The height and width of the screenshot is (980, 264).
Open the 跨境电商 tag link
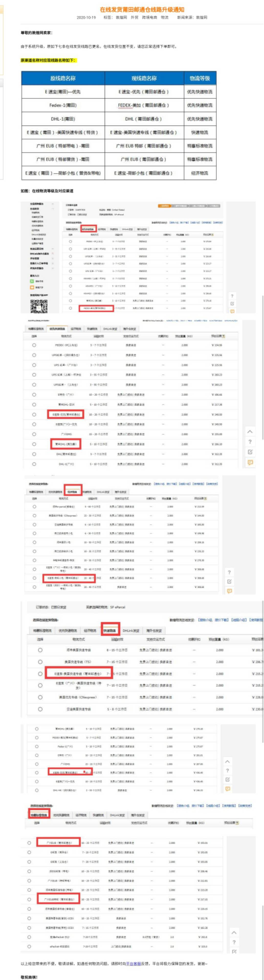click(x=149, y=18)
